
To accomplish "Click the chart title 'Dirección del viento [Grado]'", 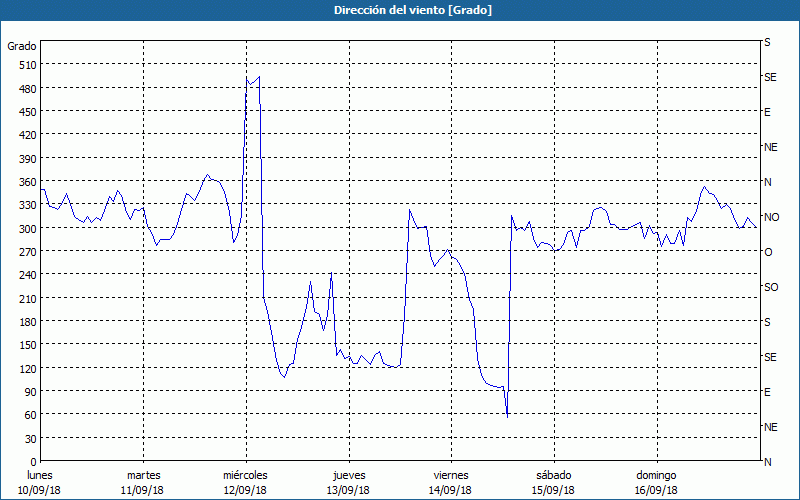I will pyautogui.click(x=413, y=10).
